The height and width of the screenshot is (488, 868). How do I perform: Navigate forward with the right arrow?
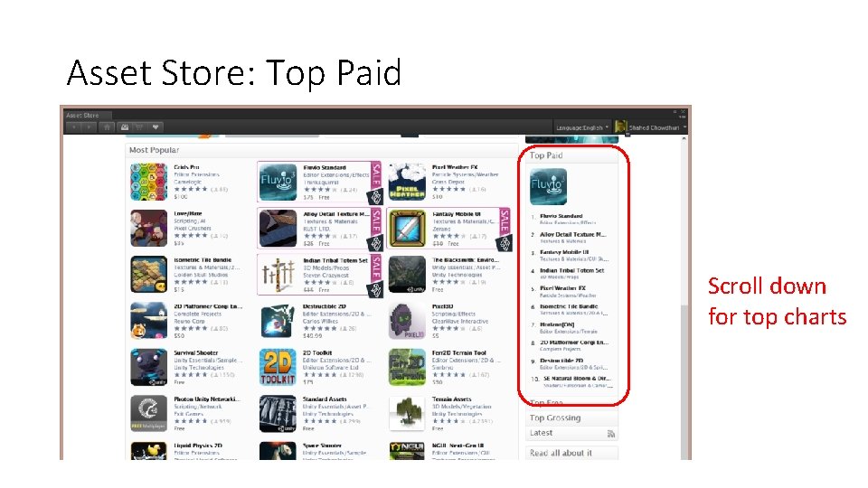pos(88,127)
